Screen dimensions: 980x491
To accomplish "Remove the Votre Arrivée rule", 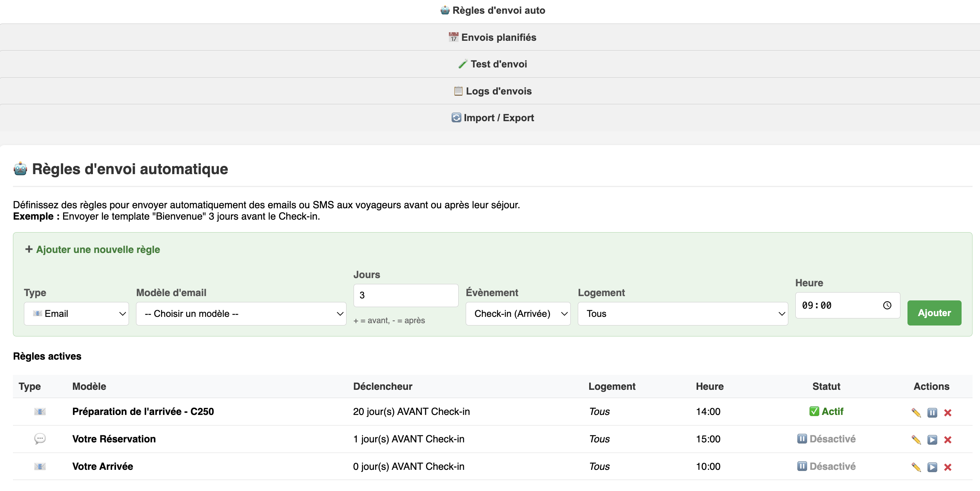I will pos(948,467).
